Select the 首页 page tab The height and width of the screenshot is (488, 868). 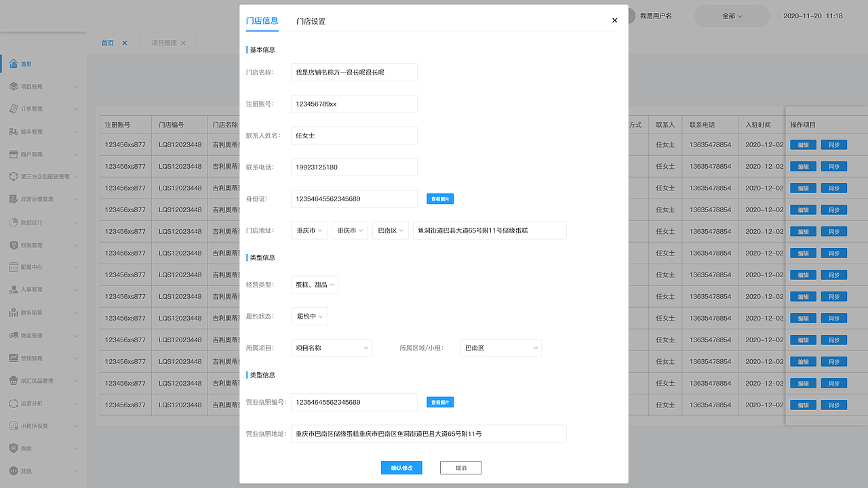(x=108, y=43)
